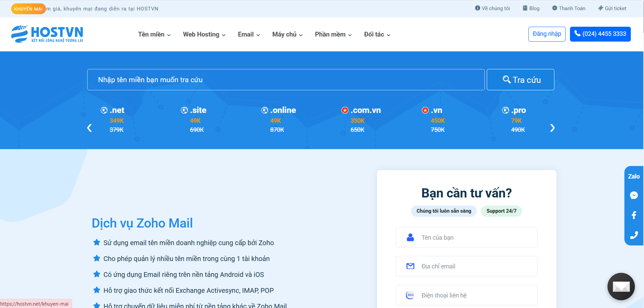This screenshot has height=308, width=644.
Task: Click the Đăng nhập button
Action: click(547, 34)
